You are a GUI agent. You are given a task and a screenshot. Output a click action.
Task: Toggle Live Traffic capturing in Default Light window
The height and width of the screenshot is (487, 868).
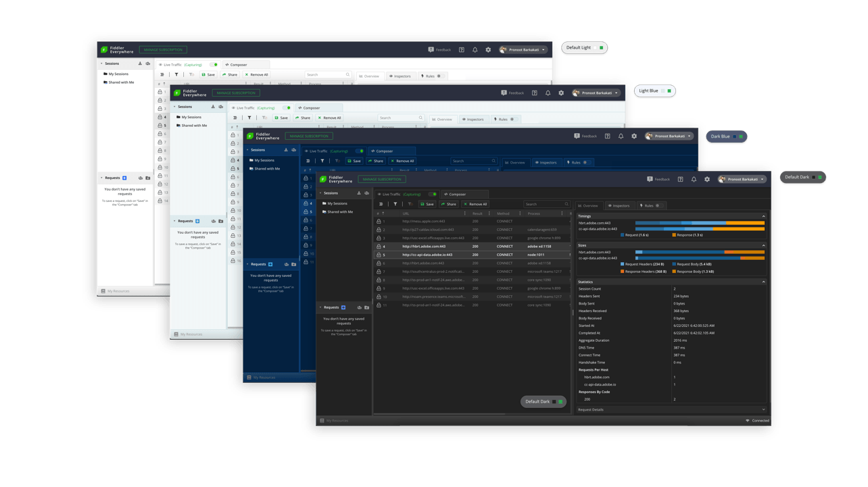pos(214,65)
